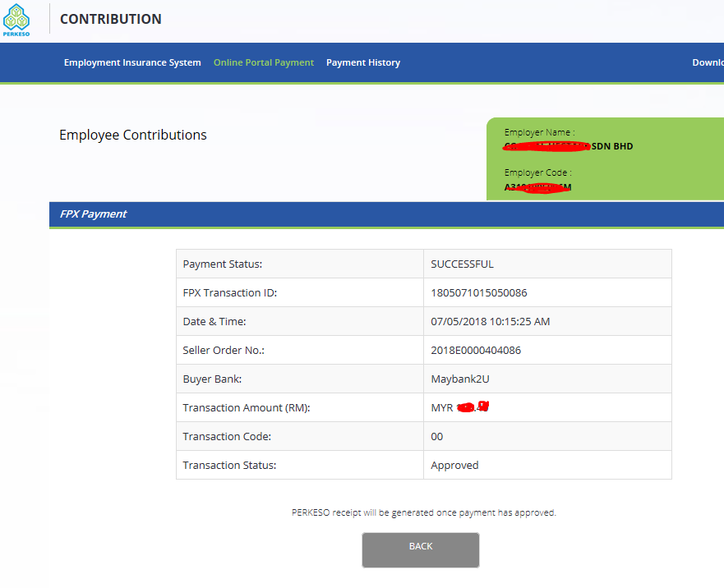
Task: Select the SUCCESSFUL payment status value
Action: click(x=462, y=264)
